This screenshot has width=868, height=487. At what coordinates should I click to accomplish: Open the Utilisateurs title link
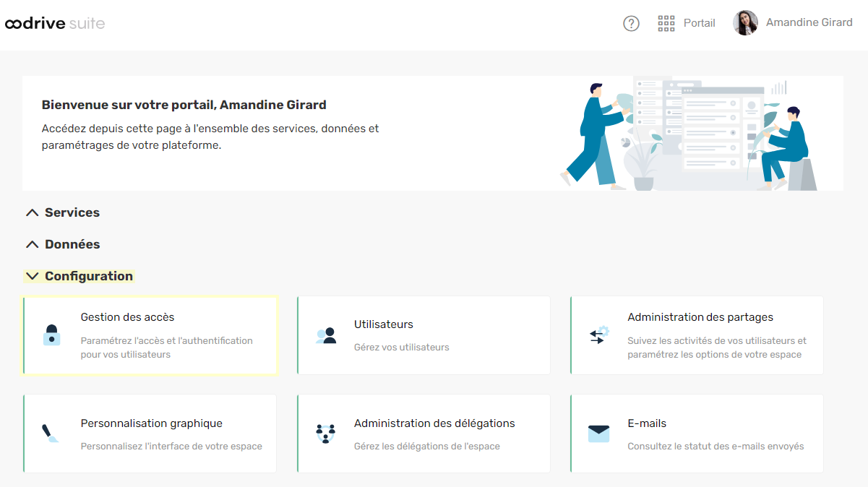pos(383,324)
